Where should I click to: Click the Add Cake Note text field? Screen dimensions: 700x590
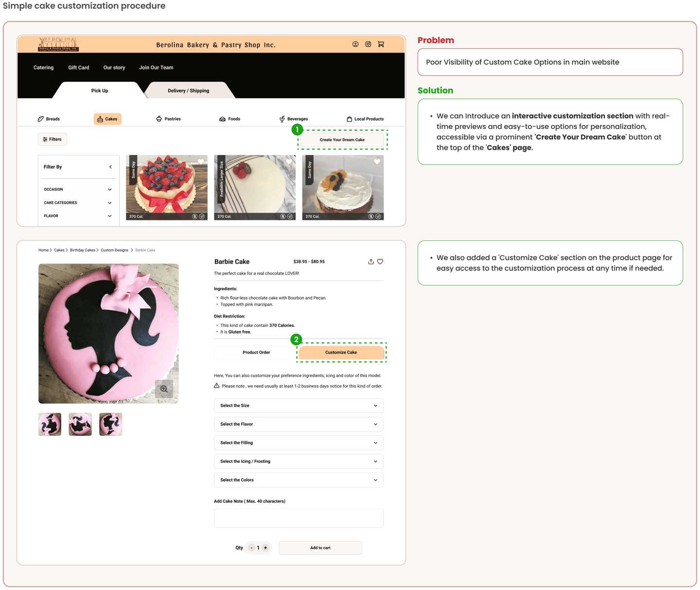pos(298,518)
